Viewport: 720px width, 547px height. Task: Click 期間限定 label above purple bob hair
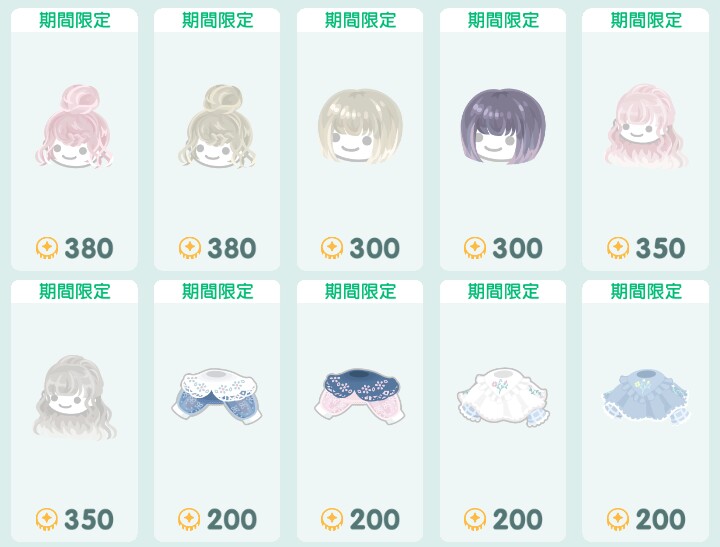point(503,20)
